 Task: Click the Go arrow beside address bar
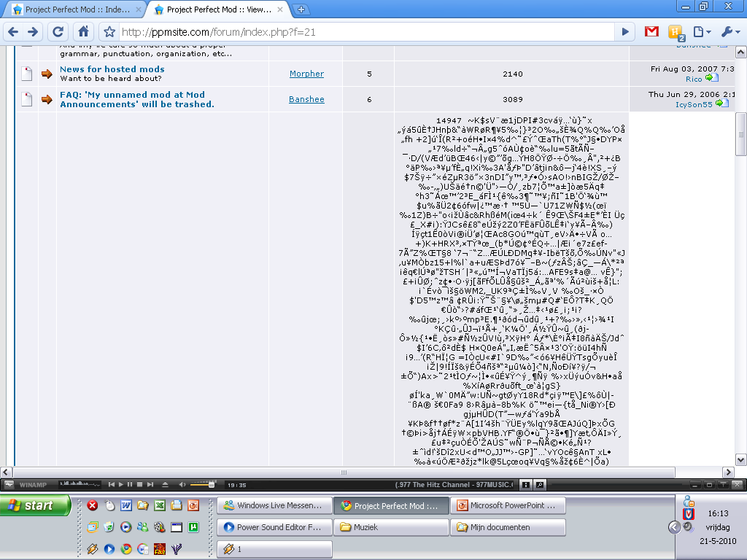pos(625,32)
